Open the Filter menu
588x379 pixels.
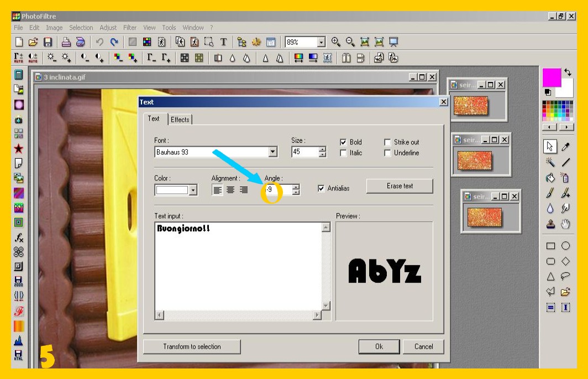pyautogui.click(x=130, y=28)
